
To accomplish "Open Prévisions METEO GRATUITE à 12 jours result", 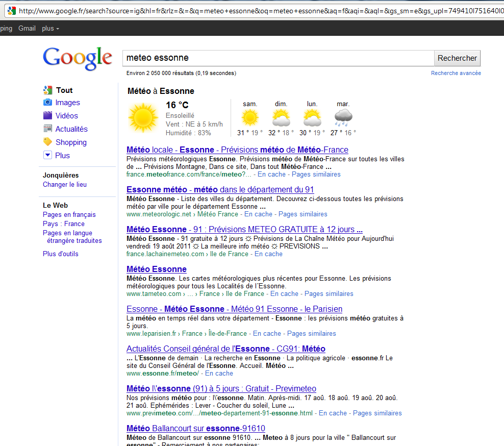I will click(244, 229).
